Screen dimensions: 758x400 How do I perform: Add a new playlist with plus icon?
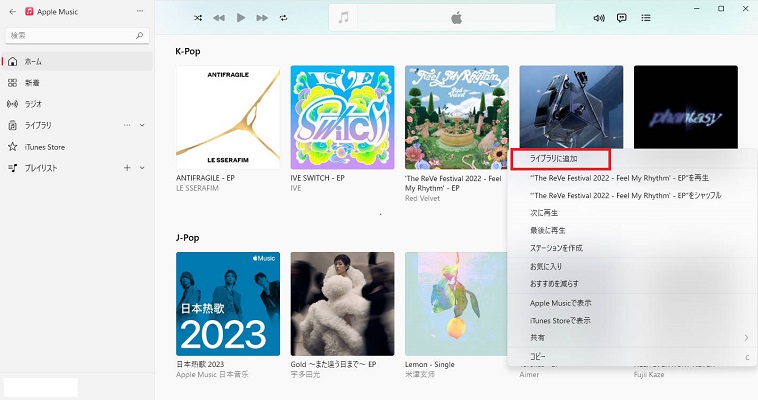tap(127, 168)
